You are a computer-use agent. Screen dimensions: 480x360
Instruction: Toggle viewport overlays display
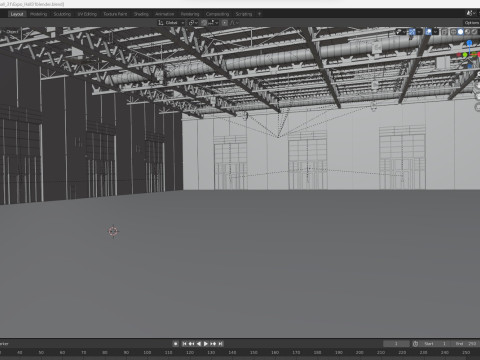[x=428, y=32]
